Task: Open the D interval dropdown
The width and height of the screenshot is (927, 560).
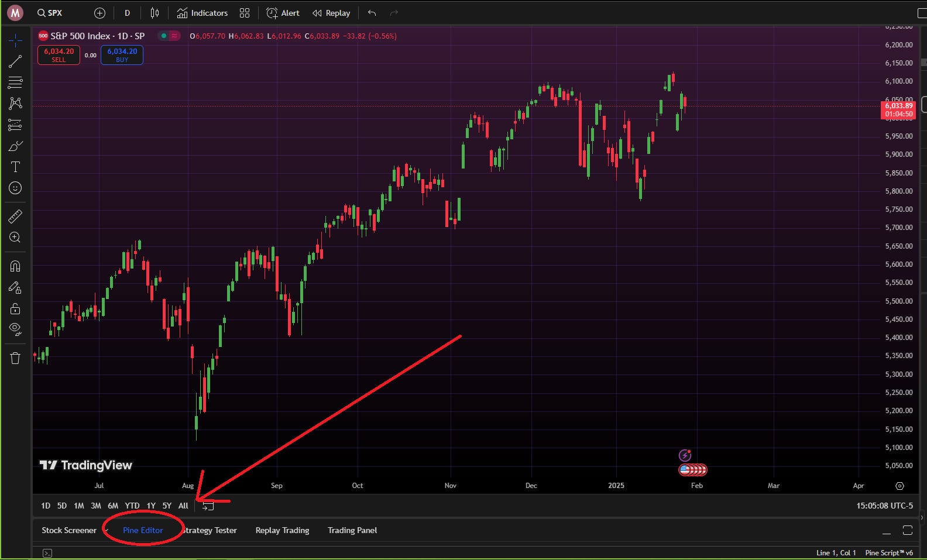Action: [x=127, y=13]
